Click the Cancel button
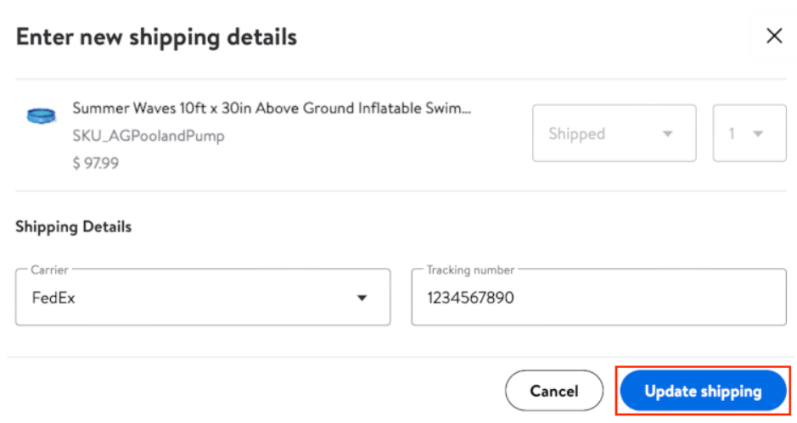Viewport: 797px width, 423px height. [x=554, y=390]
